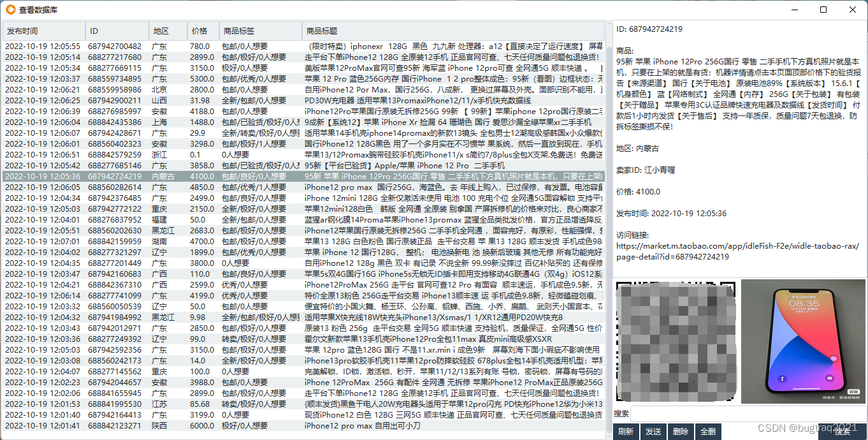This screenshot has height=440, width=868.
Task: Select row with ID 688841655945
Action: (303, 393)
